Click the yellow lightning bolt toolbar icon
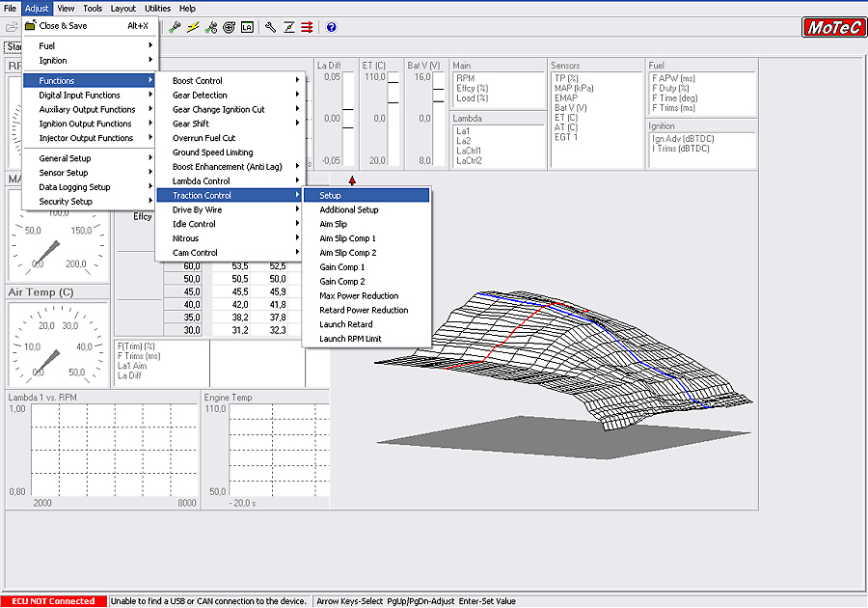 pos(193,27)
